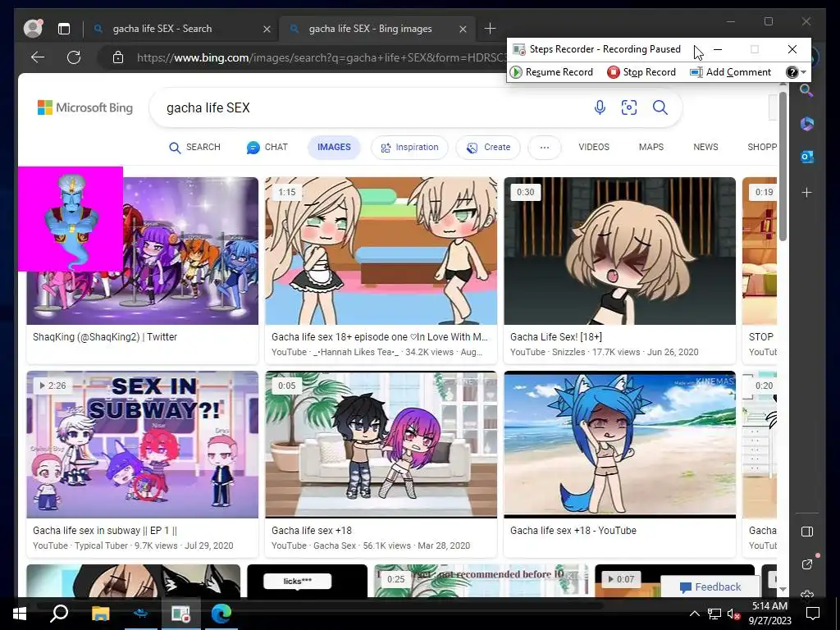
Task: Open the network status tray icon
Action: [714, 614]
